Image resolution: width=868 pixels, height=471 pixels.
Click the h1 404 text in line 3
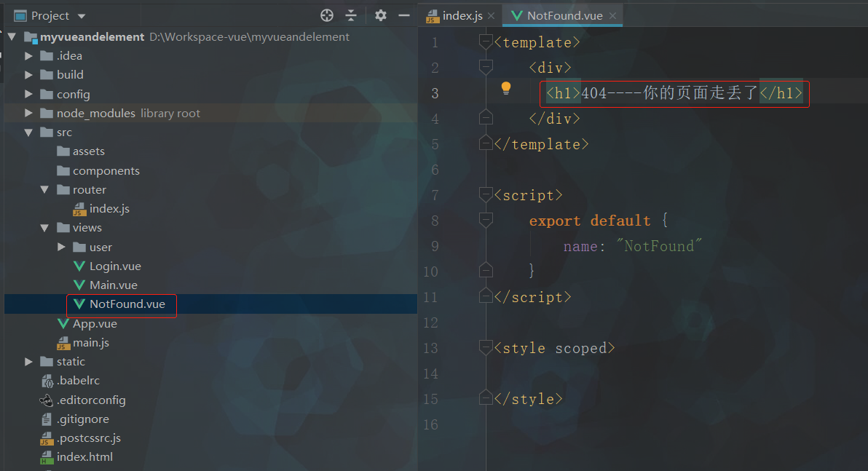(x=674, y=93)
